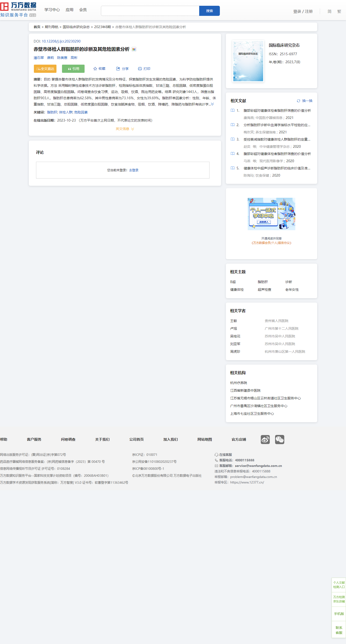
Task: Open the 应用 menu item
Action: 69,10
